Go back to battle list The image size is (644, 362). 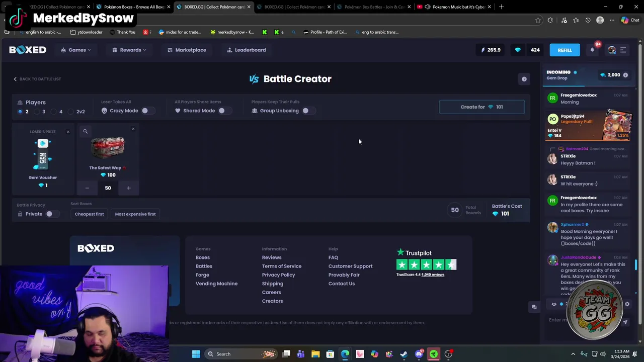tap(37, 79)
